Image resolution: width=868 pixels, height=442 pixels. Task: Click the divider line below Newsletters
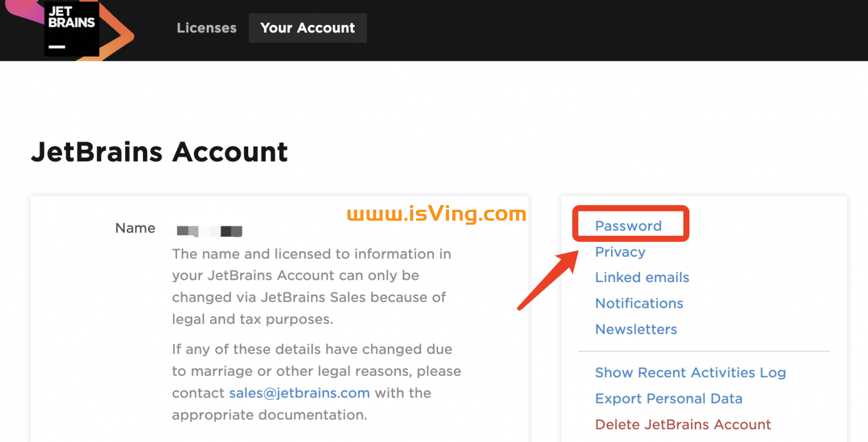[x=704, y=351]
